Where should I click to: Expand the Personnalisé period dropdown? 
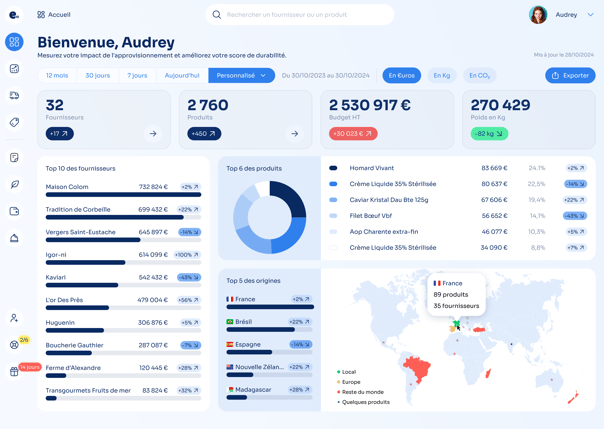(242, 75)
